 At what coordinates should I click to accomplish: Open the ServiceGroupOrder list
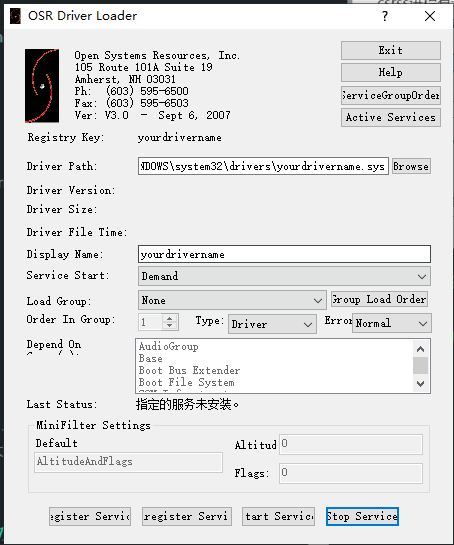click(391, 95)
